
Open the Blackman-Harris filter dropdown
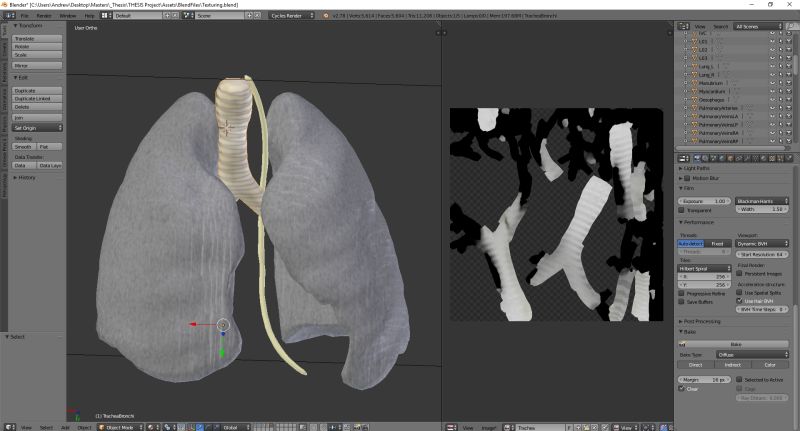(762, 201)
